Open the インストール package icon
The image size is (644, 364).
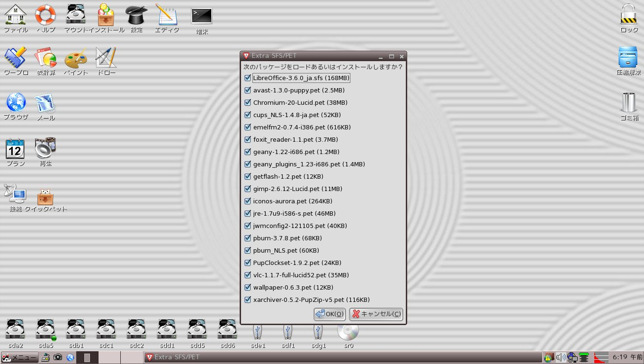point(106,15)
